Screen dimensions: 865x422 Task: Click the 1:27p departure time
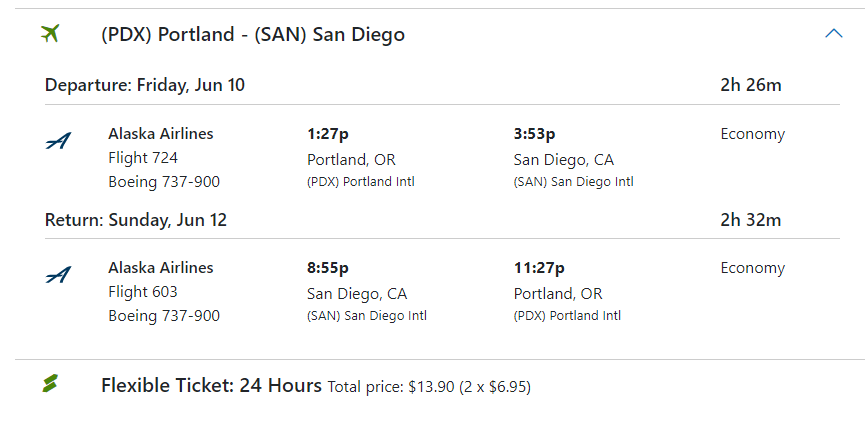point(328,134)
